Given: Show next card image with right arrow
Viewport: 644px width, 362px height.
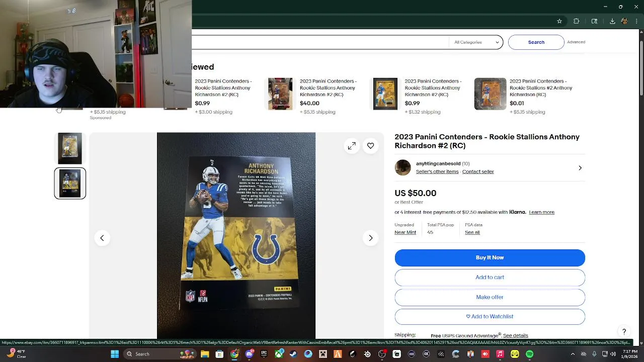Looking at the screenshot, I should [370, 238].
